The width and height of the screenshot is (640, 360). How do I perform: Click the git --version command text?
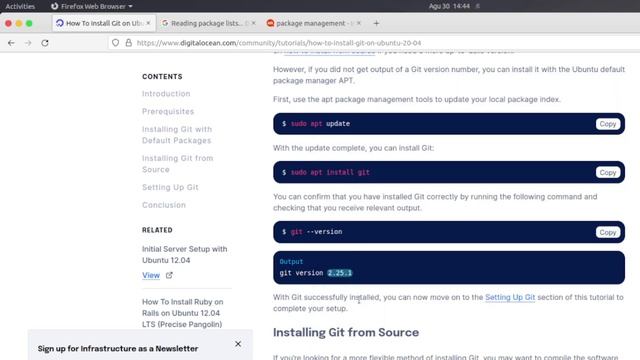click(x=316, y=232)
